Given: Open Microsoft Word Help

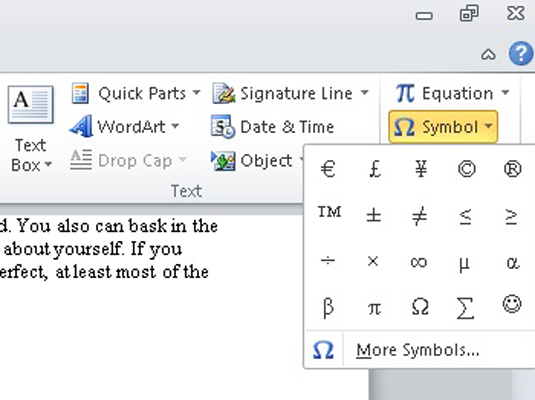Looking at the screenshot, I should tap(521, 53).
